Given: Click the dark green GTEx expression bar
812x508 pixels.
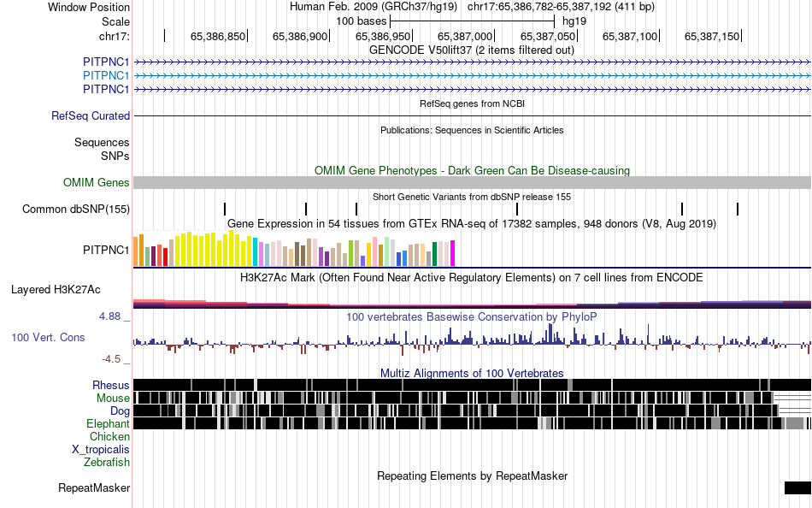Looking at the screenshot, I should pyautogui.click(x=434, y=254).
